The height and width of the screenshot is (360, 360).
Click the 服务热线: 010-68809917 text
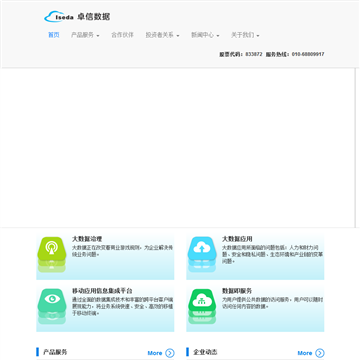[x=295, y=54]
